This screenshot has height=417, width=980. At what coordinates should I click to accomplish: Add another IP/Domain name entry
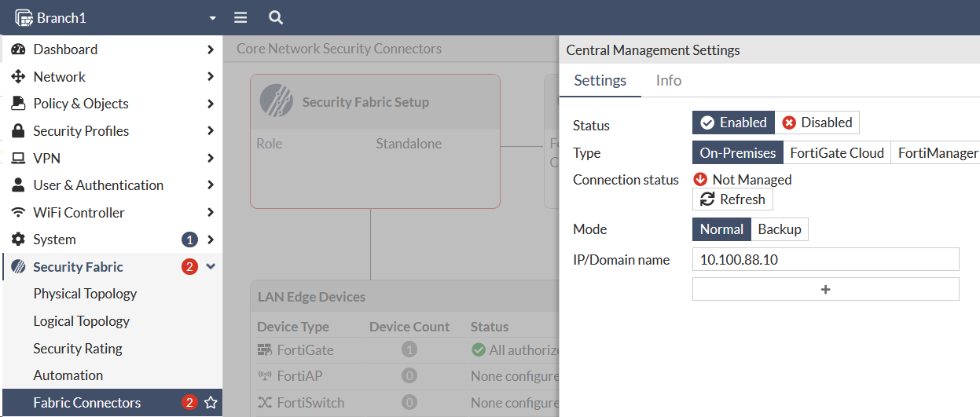pyautogui.click(x=825, y=289)
